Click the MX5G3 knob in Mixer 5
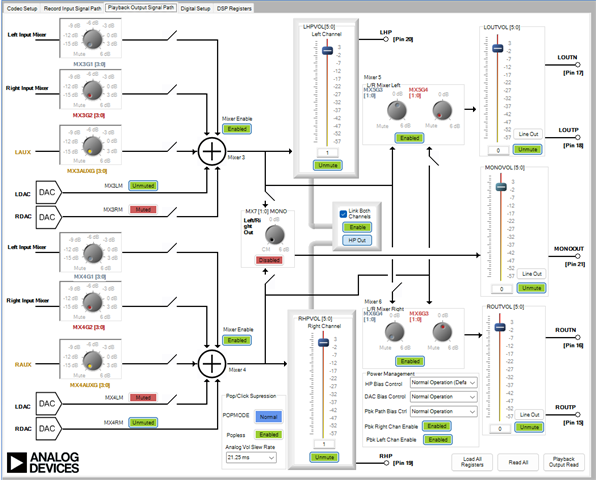The width and height of the screenshot is (596, 480). point(396,111)
